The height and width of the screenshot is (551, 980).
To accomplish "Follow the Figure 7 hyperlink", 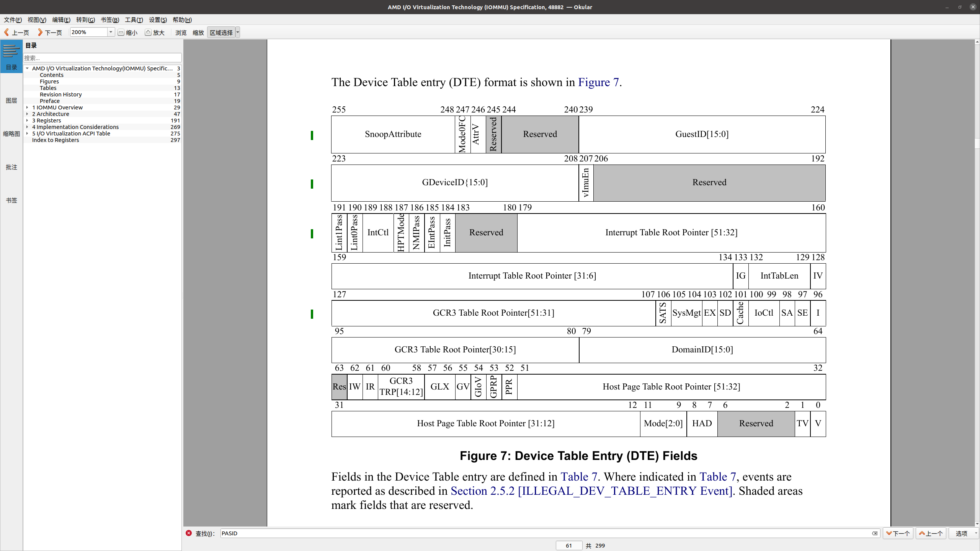I will 598,82.
